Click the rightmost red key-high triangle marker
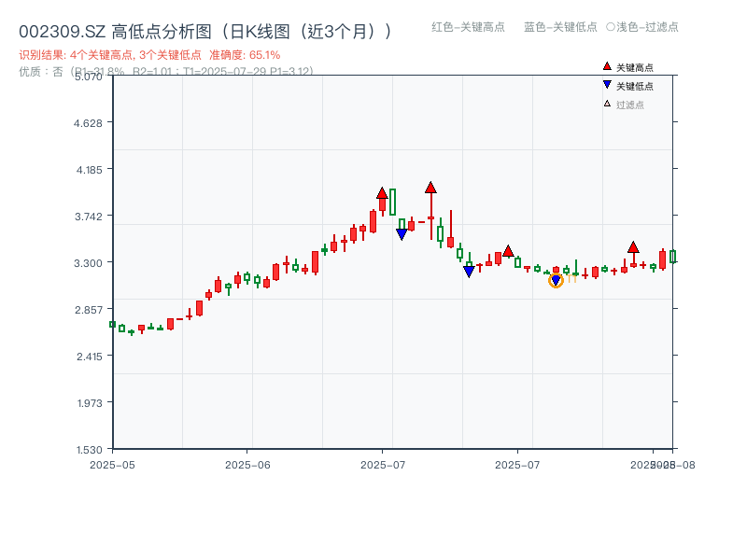 (633, 246)
